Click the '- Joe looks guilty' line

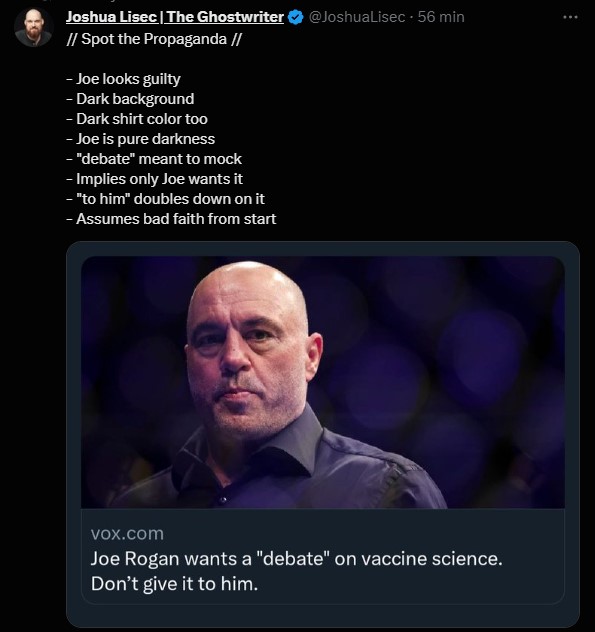(123, 79)
